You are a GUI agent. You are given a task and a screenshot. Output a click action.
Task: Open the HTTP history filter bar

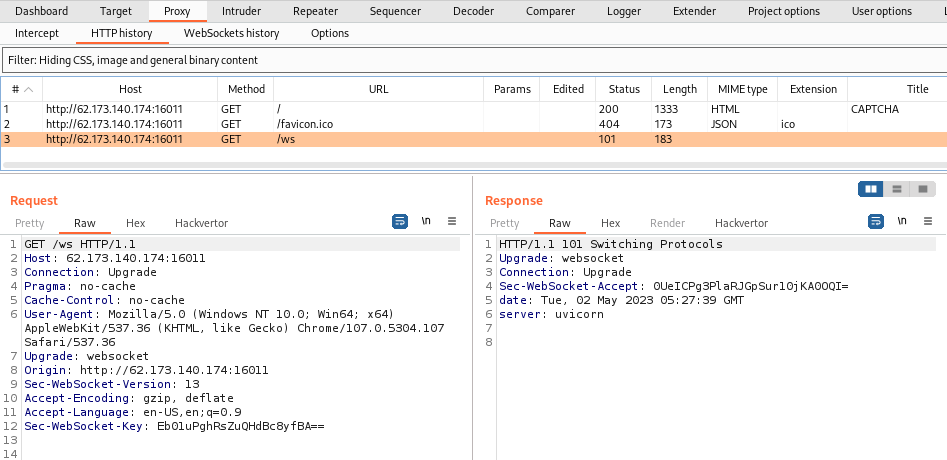[473, 60]
